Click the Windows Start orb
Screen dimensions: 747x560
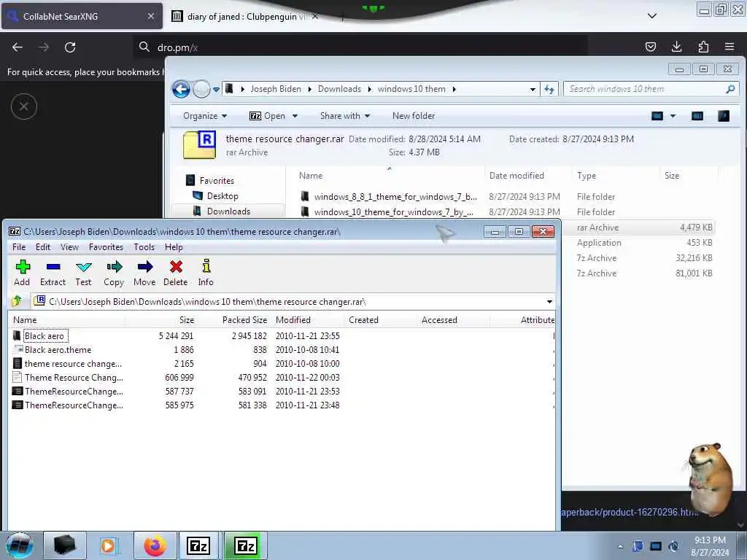[x=20, y=545]
